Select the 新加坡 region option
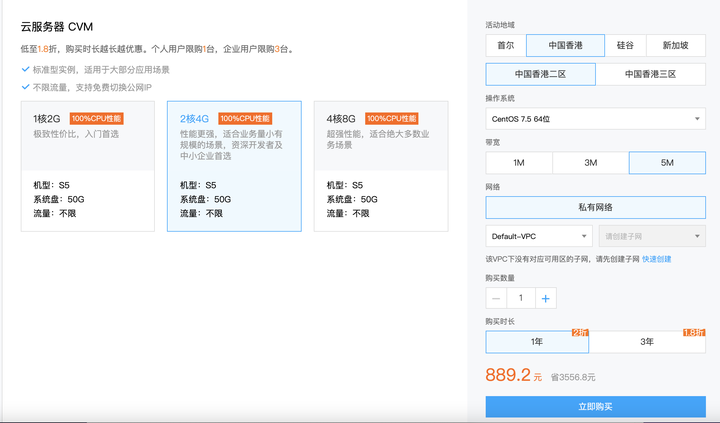 pyautogui.click(x=675, y=45)
